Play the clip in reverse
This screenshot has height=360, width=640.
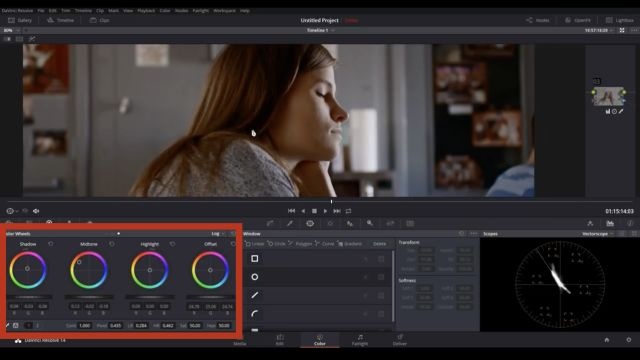coord(303,211)
